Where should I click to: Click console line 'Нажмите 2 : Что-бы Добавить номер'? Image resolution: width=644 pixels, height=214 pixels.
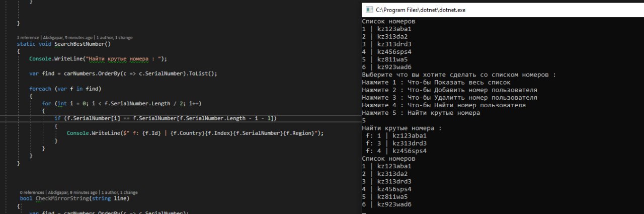click(x=449, y=90)
